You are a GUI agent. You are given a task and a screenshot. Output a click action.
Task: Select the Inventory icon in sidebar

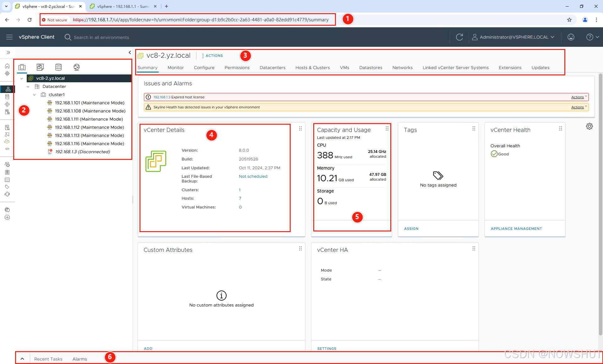8,89
